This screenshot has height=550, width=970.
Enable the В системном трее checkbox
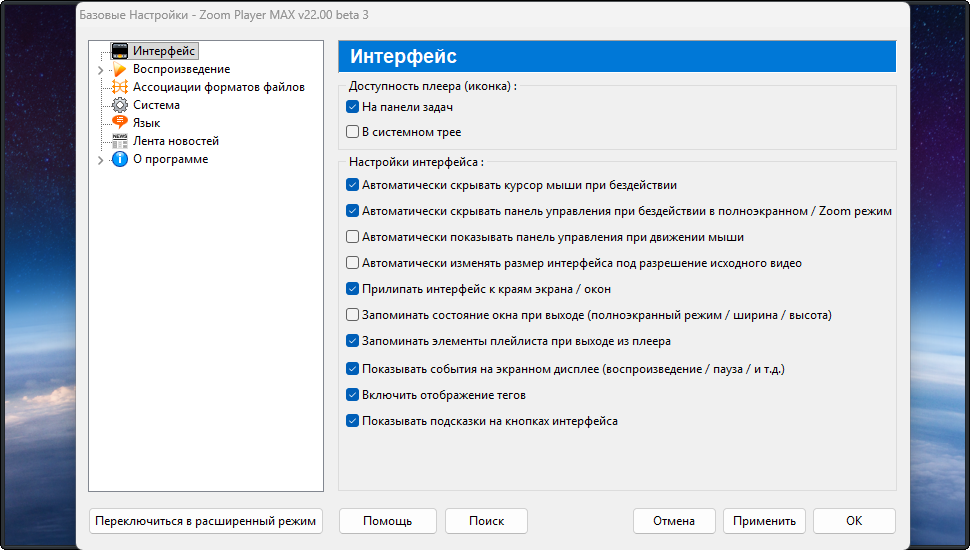(352, 132)
